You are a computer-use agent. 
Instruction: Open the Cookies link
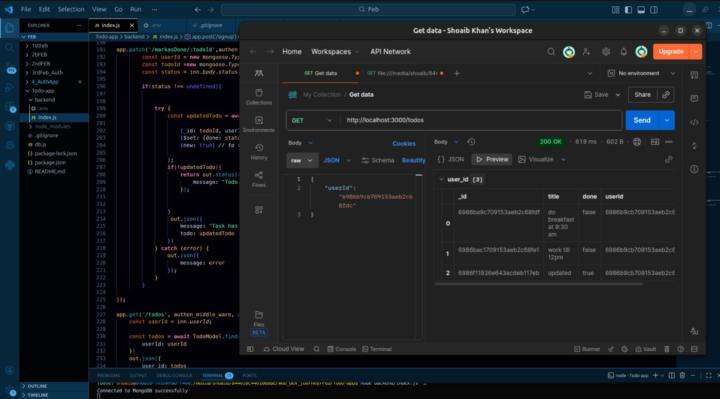click(404, 144)
